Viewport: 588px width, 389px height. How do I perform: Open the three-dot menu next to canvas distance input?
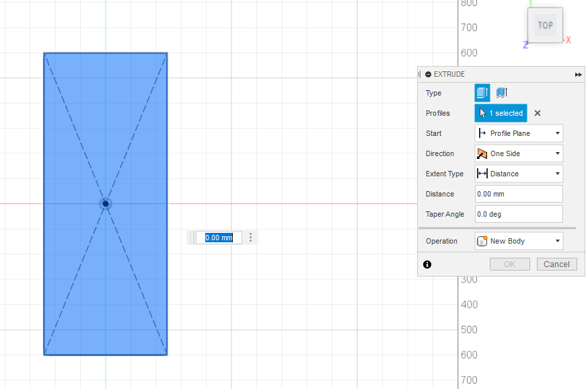click(250, 238)
